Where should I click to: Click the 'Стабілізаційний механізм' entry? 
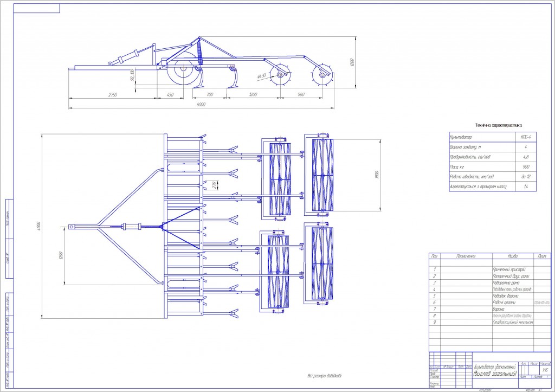pos(513,323)
